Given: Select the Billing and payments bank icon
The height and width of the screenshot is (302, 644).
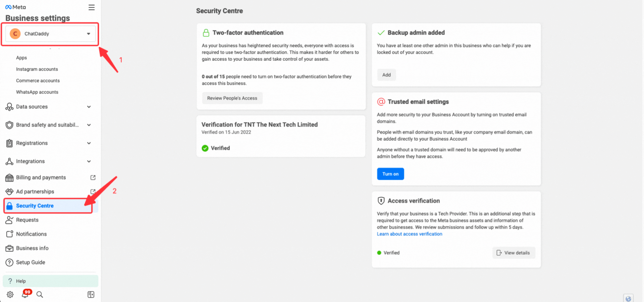Looking at the screenshot, I should (9, 177).
